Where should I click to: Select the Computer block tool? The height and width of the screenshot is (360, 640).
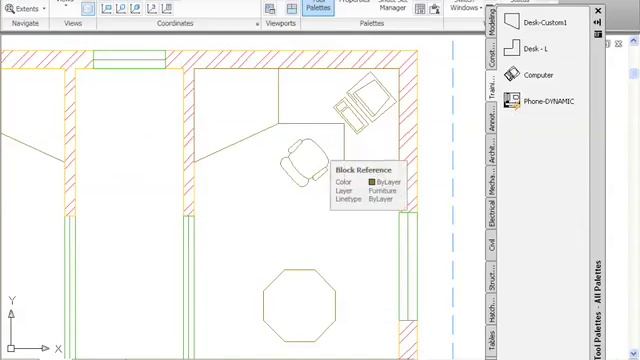click(x=529, y=75)
